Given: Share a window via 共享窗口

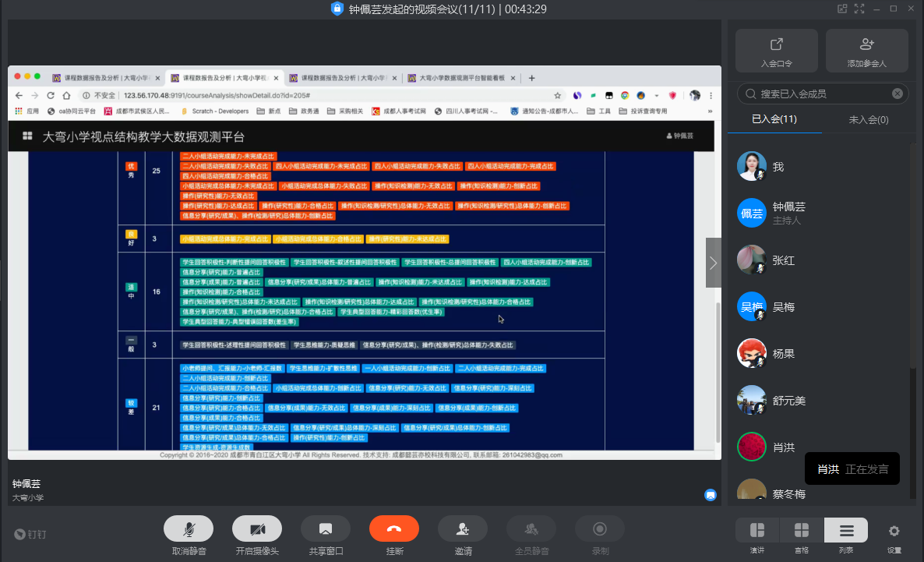Looking at the screenshot, I should coord(326,535).
